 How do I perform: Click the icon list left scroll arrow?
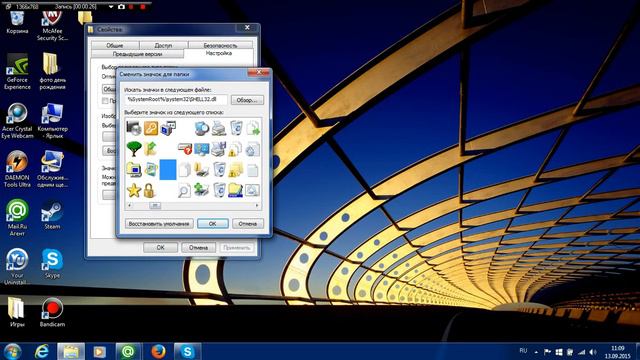click(130, 205)
